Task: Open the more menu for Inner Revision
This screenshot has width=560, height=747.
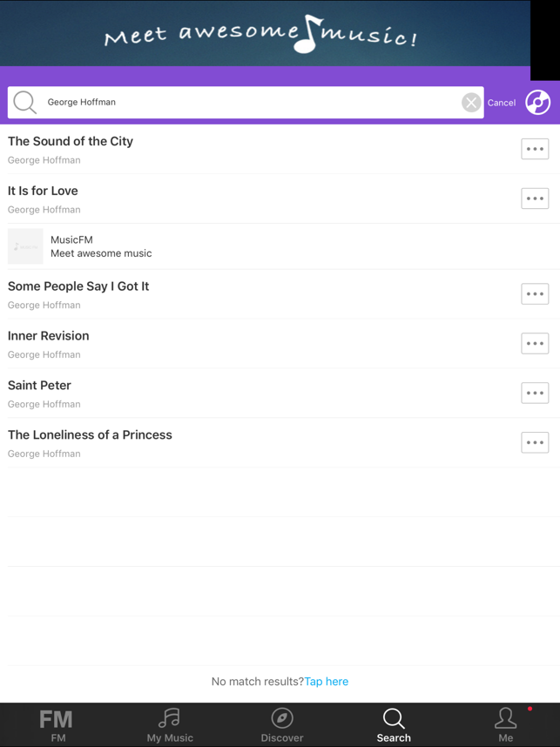Action: [x=535, y=344]
